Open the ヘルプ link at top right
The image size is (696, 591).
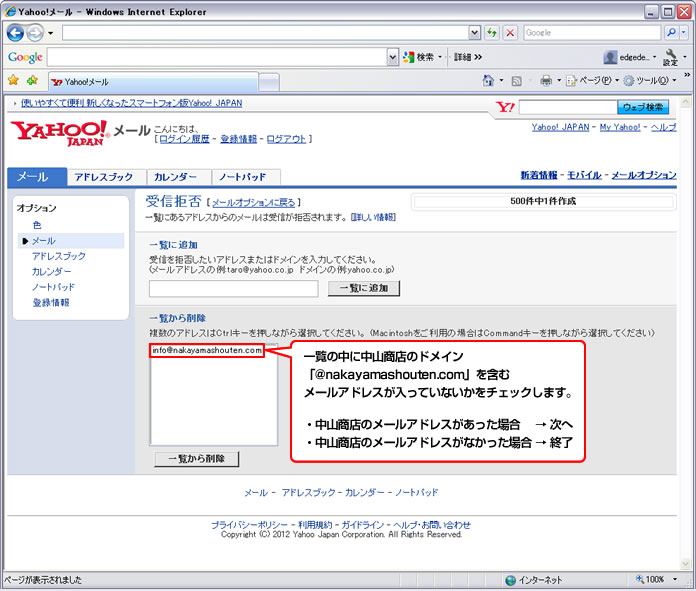pos(664,127)
